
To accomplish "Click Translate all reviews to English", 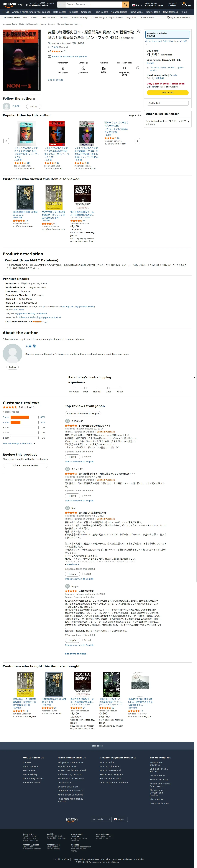I will pyautogui.click(x=83, y=413).
